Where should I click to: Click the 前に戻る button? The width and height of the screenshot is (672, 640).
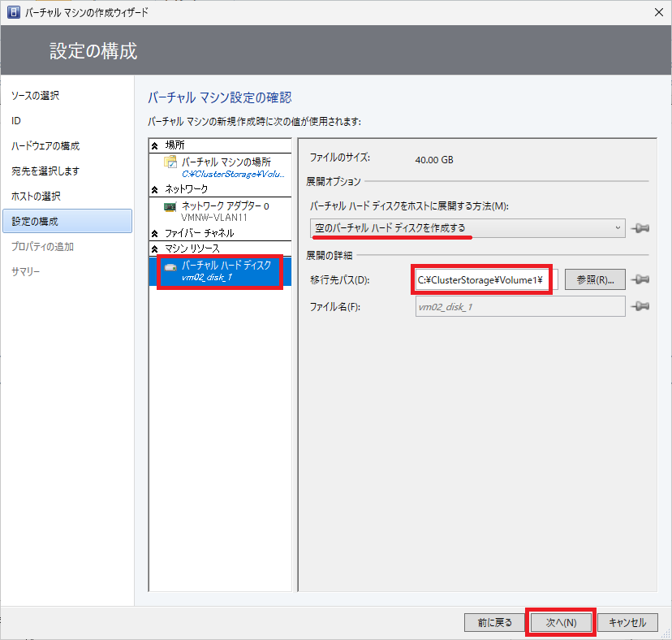coord(494,622)
